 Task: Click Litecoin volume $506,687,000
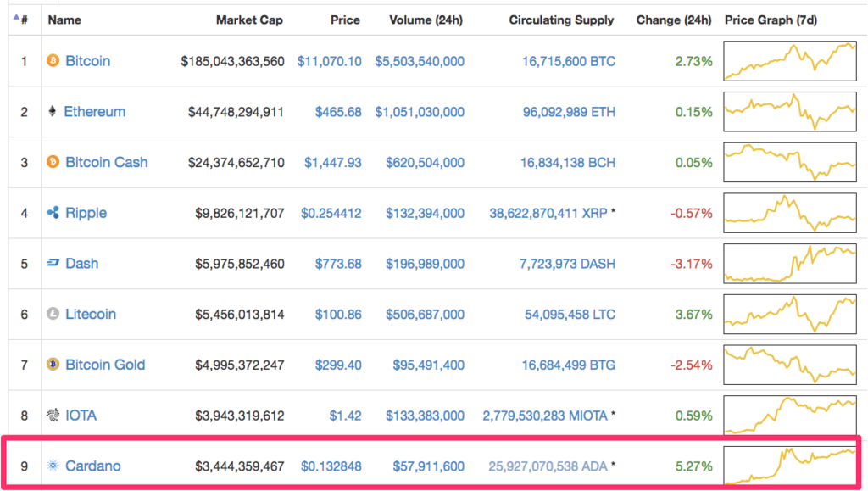click(426, 315)
